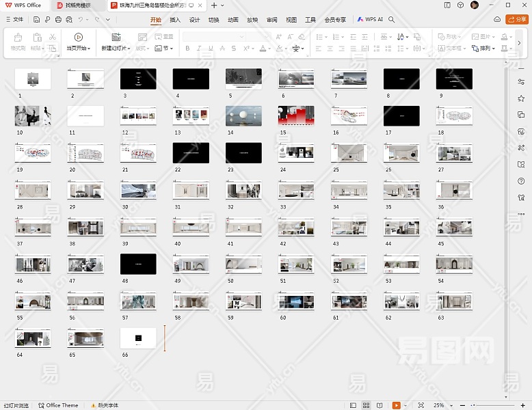The image size is (532, 410).
Task: Start slideshow with 当页开始 play icon
Action: click(78, 37)
